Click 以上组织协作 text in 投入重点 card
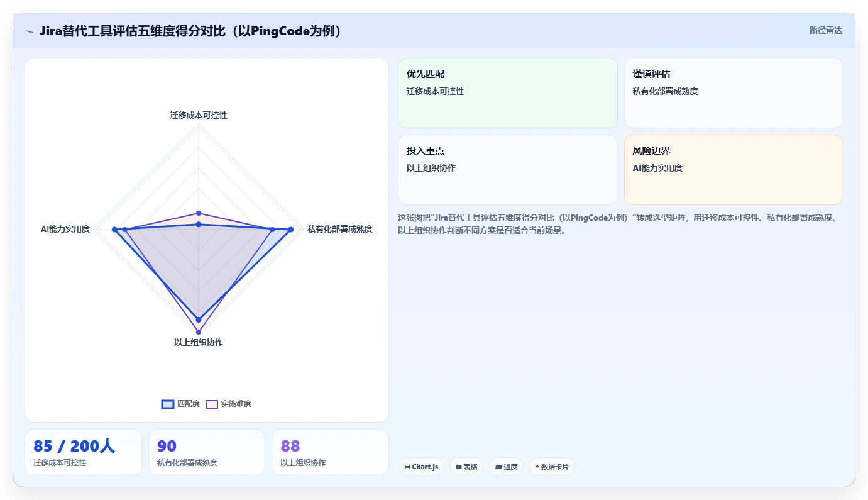868x500 pixels. point(431,168)
